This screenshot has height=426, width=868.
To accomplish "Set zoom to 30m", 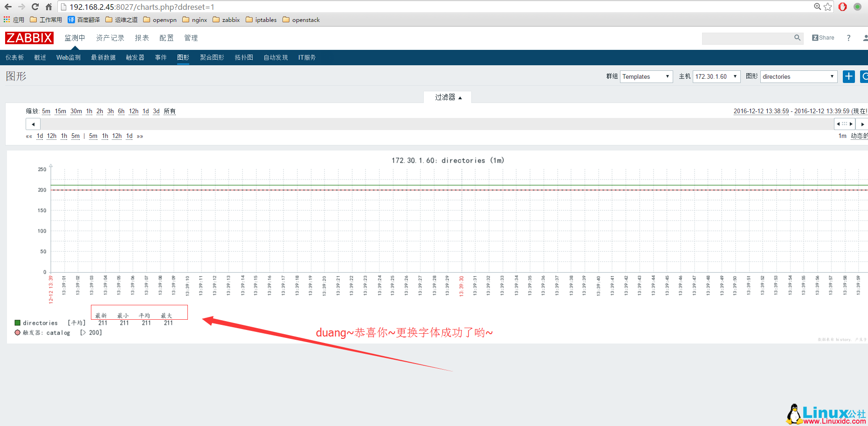I will (76, 111).
